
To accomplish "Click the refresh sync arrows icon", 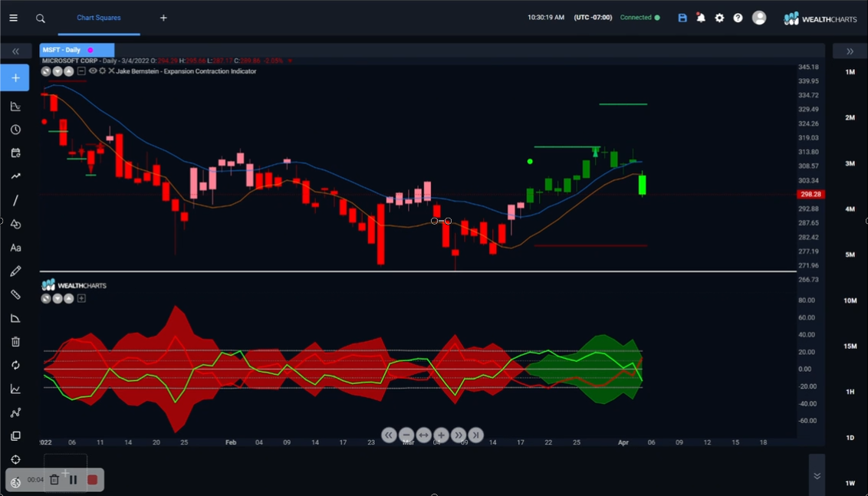I will click(15, 366).
